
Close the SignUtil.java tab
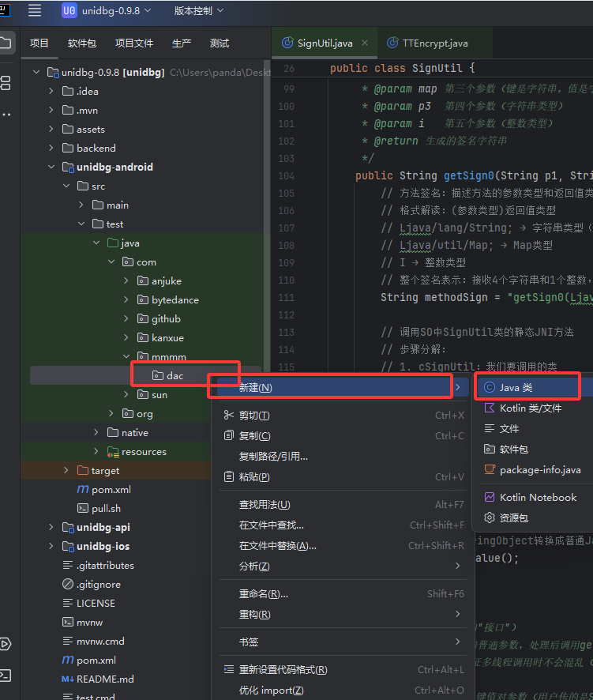(365, 43)
